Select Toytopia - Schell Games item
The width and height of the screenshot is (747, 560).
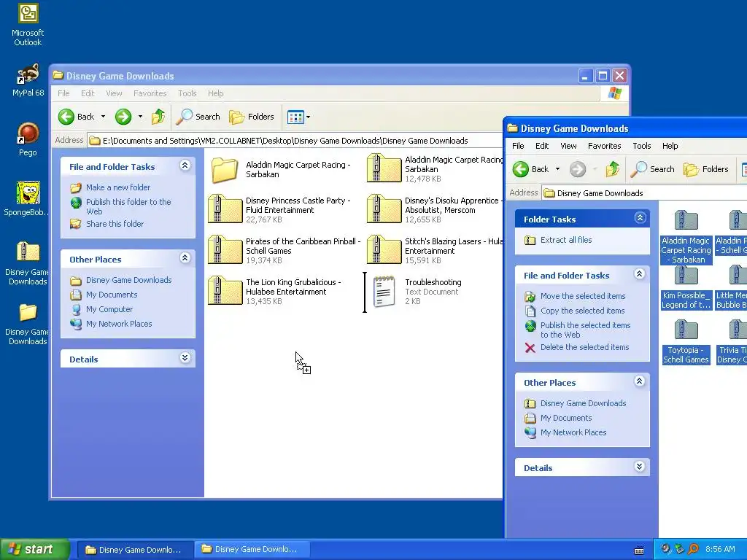click(x=686, y=342)
